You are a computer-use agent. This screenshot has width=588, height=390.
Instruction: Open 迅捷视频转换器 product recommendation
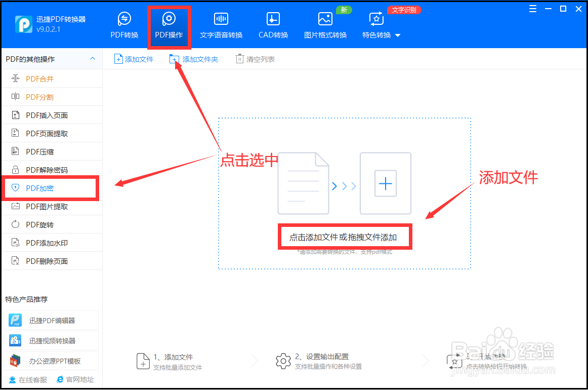point(52,340)
